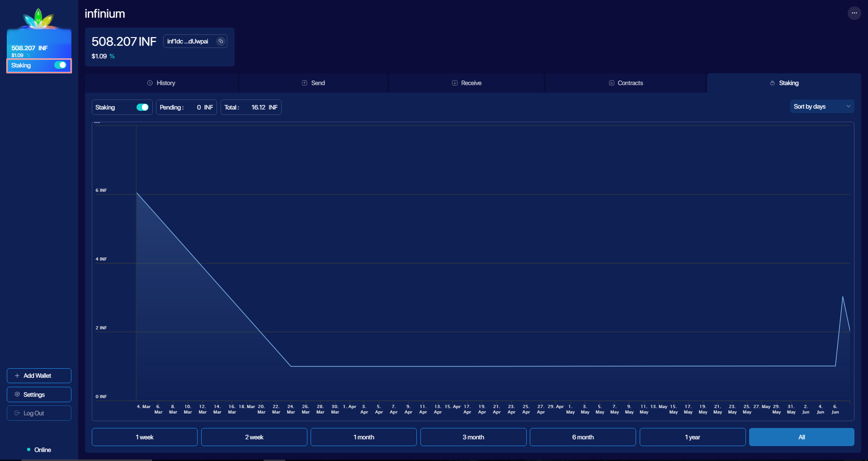This screenshot has height=461, width=868.
Task: Click the Log Out button
Action: click(39, 413)
